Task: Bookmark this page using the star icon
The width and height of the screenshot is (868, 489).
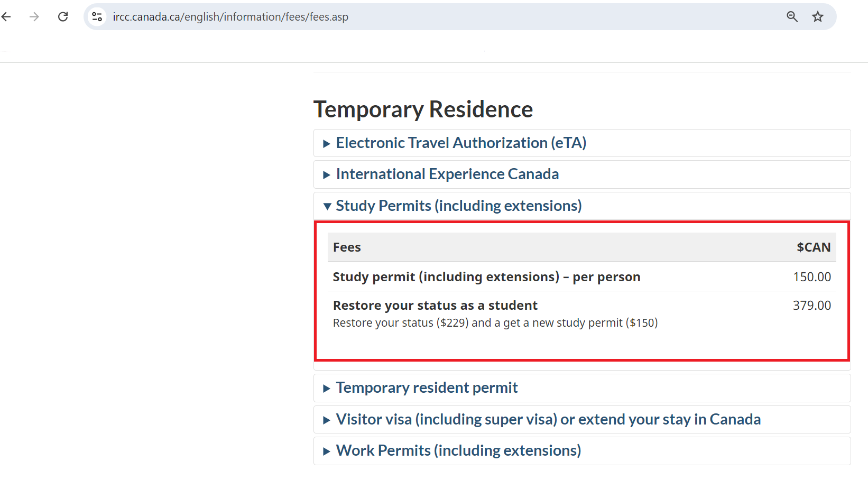Action: click(x=818, y=16)
